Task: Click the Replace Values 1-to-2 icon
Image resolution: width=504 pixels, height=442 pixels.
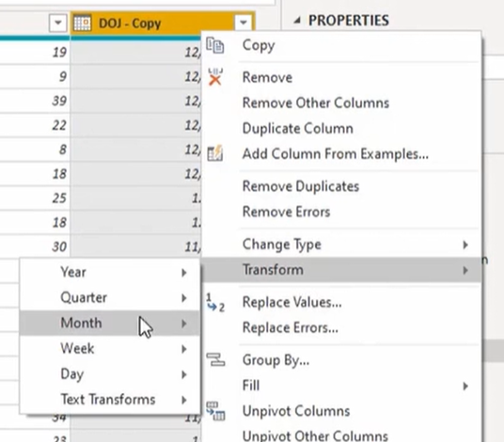Action: (x=215, y=303)
